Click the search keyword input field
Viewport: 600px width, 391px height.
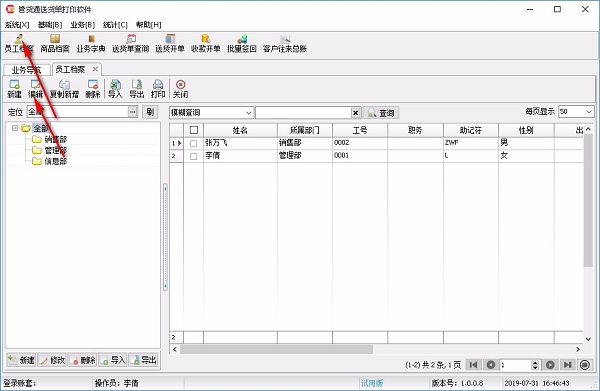303,112
